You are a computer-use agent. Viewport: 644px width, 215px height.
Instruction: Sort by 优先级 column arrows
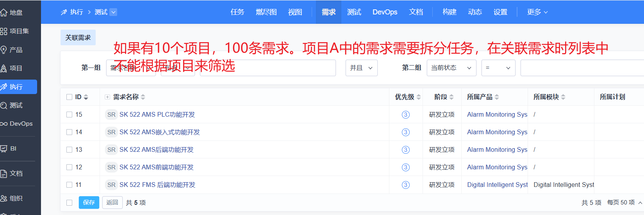(419, 97)
